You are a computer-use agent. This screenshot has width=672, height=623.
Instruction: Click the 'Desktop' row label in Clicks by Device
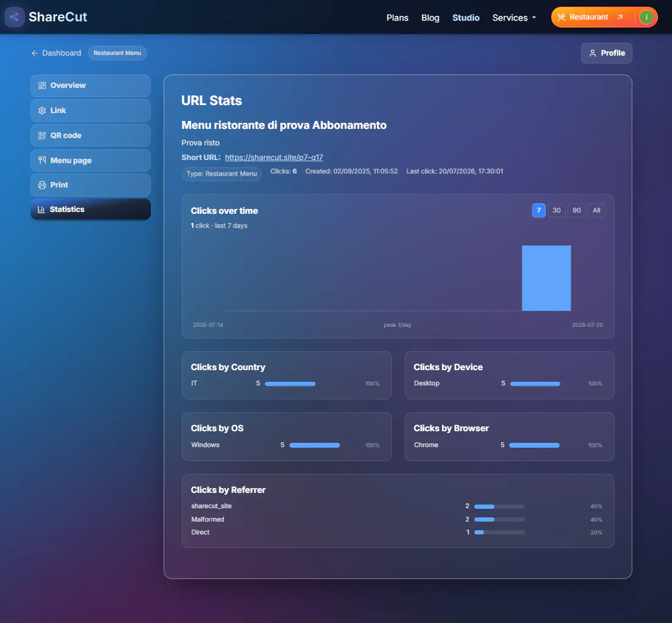[x=427, y=384]
